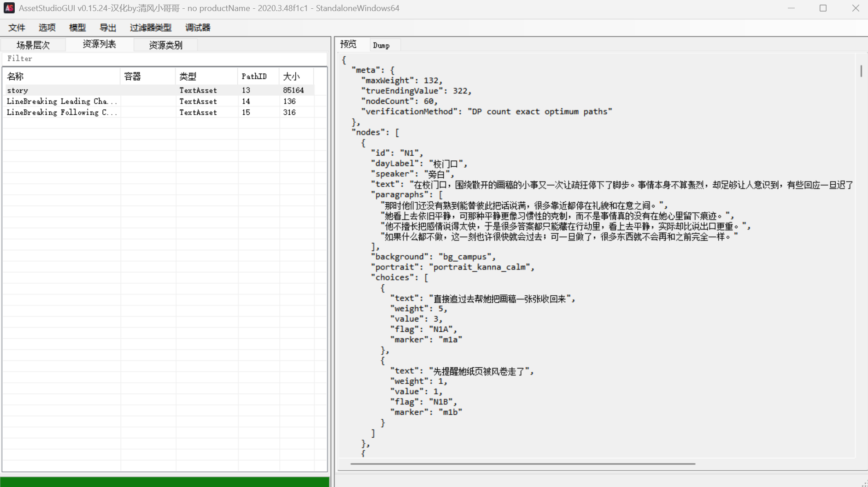Click the "maxWeight": 132 line in preview
The width and height of the screenshot is (868, 487).
point(402,81)
